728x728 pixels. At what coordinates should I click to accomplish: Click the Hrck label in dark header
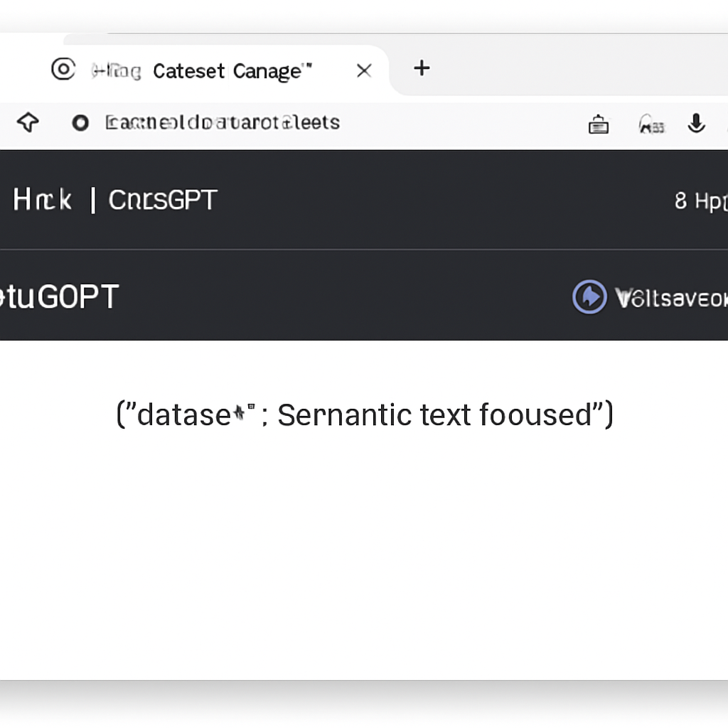[42, 200]
